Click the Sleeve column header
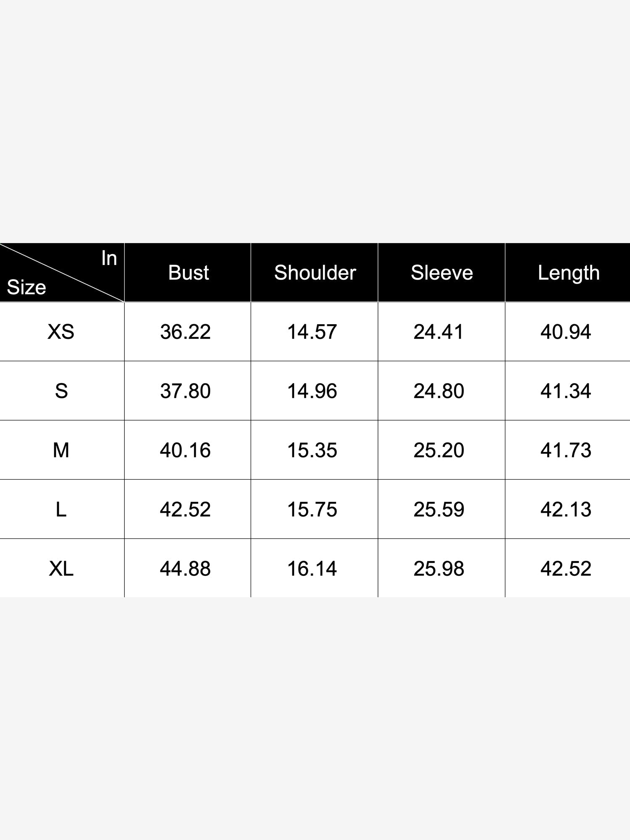 (x=442, y=273)
